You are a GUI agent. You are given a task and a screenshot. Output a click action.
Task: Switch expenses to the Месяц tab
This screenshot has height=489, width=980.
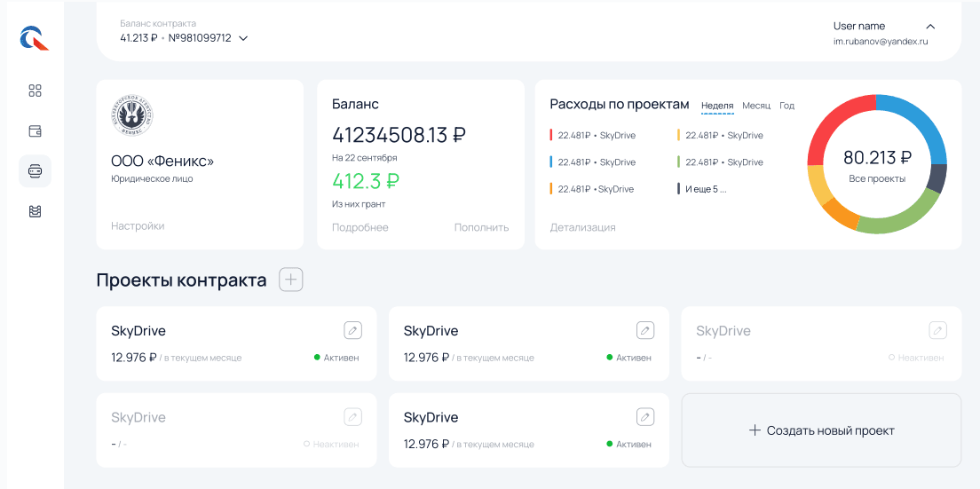click(756, 106)
